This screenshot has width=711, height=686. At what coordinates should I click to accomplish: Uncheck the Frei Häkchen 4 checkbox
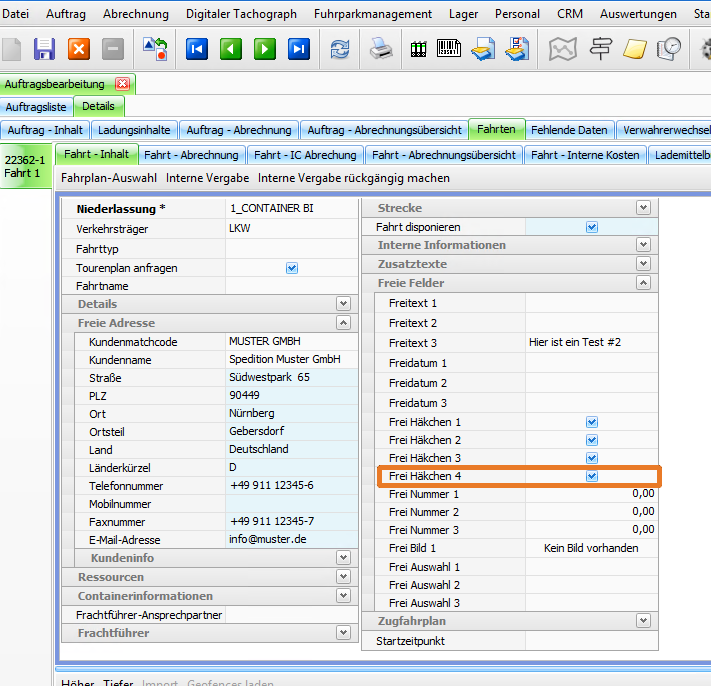pos(592,477)
